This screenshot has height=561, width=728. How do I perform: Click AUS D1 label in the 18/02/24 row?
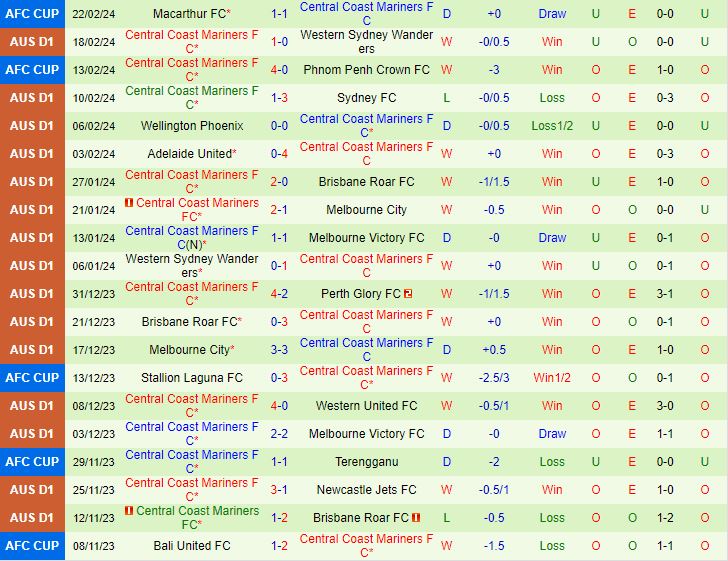pos(32,42)
